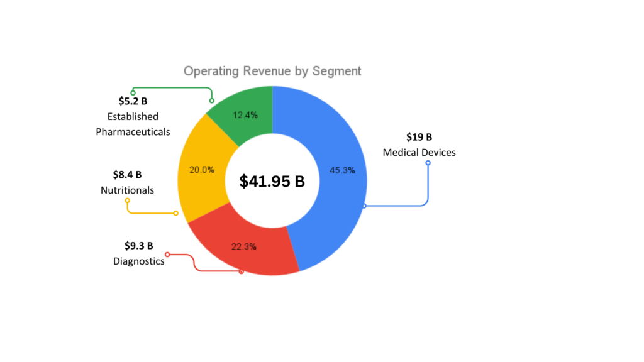The width and height of the screenshot is (644, 362).
Task: Click the green callout endpoint dot
Action: point(133,90)
